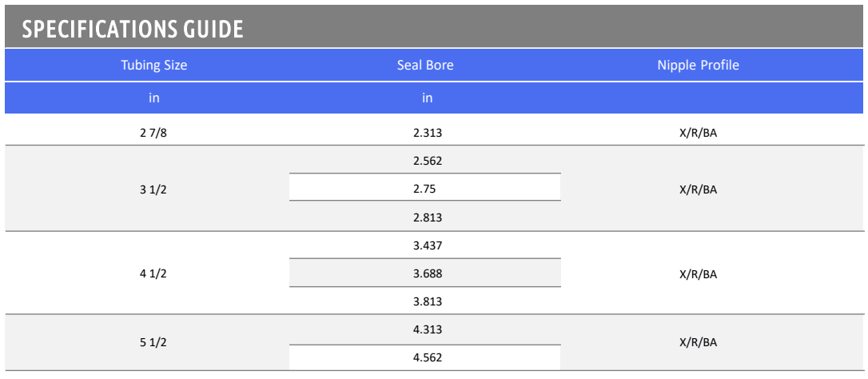Click the 4.313 seal bore value
This screenshot has height=379, width=868.
click(428, 329)
